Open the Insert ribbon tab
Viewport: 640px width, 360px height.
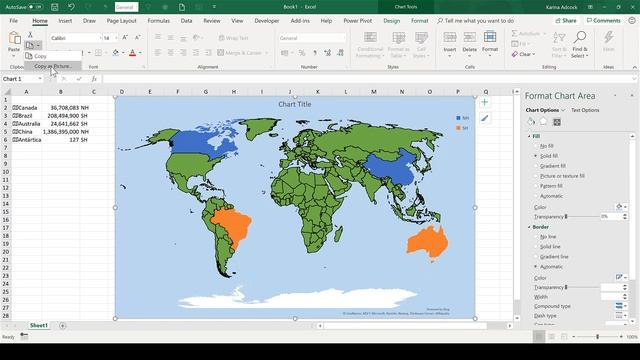65,20
